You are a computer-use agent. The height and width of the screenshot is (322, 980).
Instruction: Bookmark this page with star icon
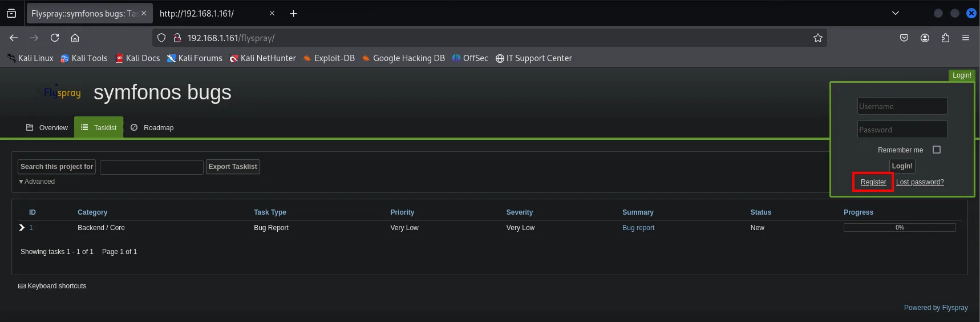tap(817, 38)
